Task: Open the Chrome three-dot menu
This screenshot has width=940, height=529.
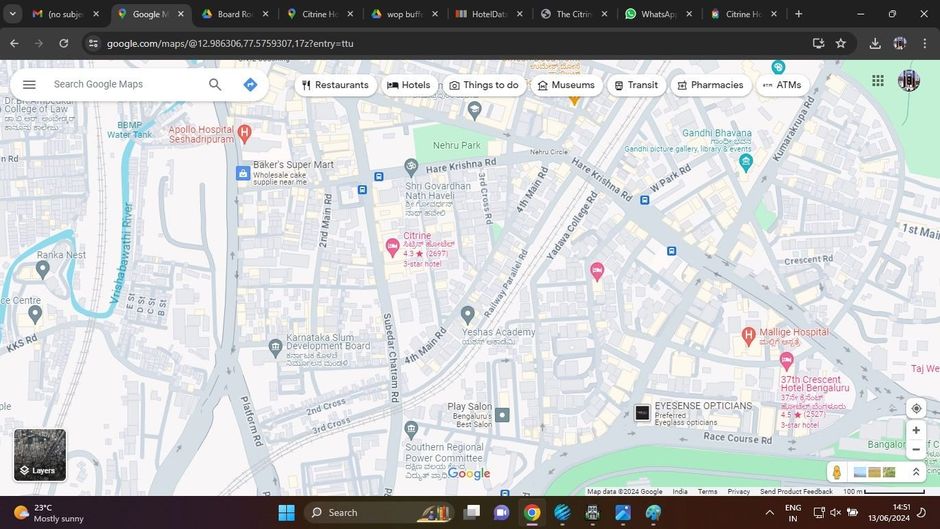Action: tap(925, 43)
